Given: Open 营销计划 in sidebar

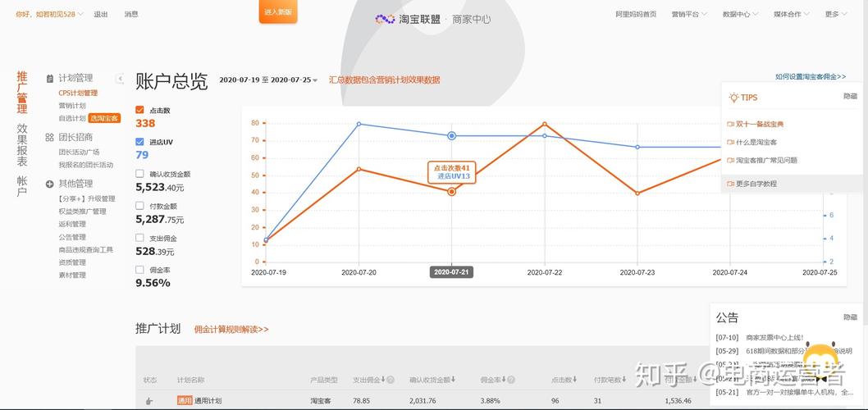Looking at the screenshot, I should tap(72, 106).
